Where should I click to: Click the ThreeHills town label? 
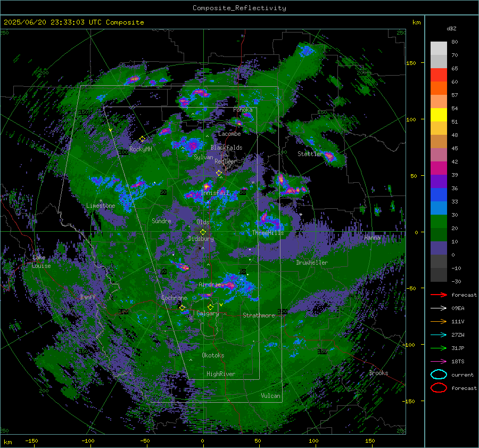[268, 233]
